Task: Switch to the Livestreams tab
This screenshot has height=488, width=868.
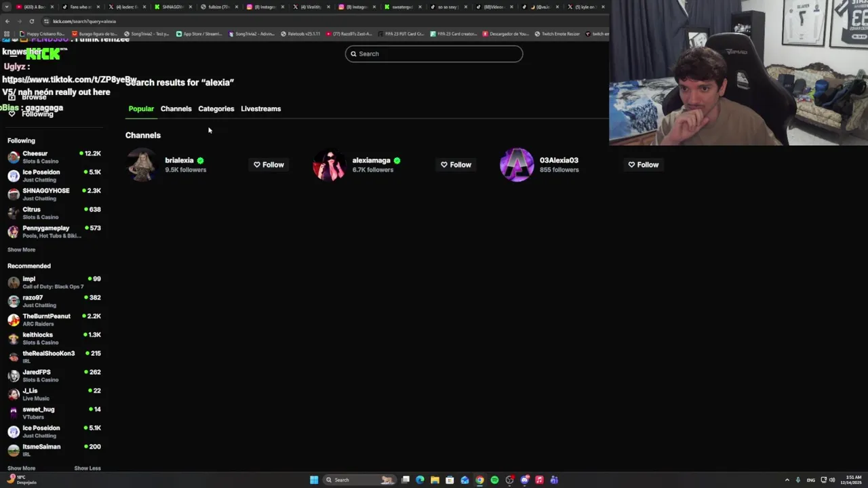Action: 260,108
